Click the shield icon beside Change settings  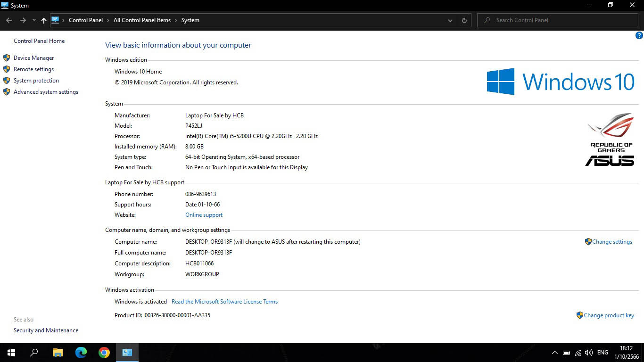tap(588, 242)
